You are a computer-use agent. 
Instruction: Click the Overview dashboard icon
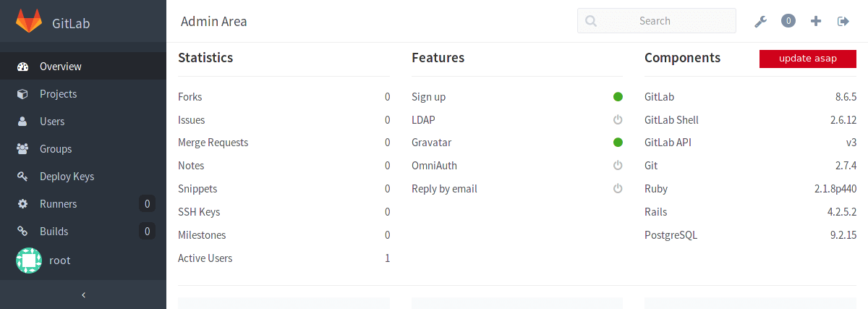point(22,67)
